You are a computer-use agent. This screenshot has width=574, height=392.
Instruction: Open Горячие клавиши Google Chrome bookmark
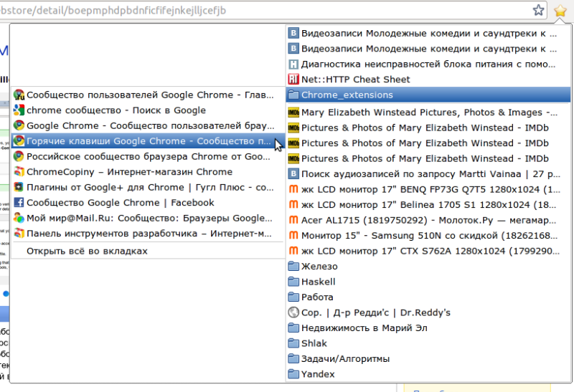[149, 140]
